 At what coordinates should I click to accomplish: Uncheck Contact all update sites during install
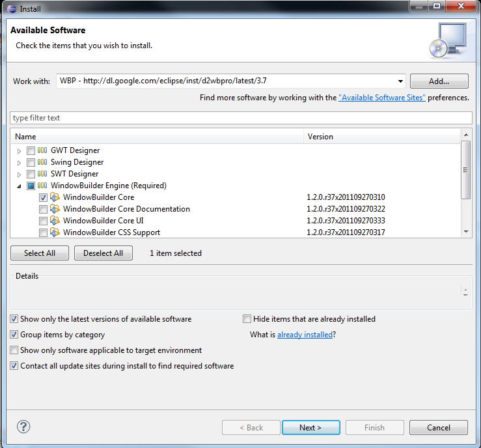[x=14, y=366]
